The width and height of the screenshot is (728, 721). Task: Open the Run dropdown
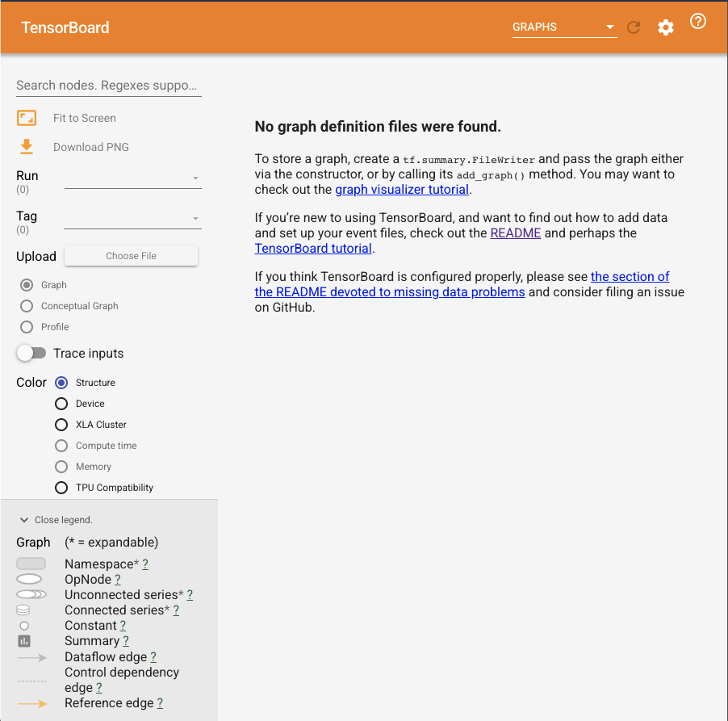coord(194,179)
